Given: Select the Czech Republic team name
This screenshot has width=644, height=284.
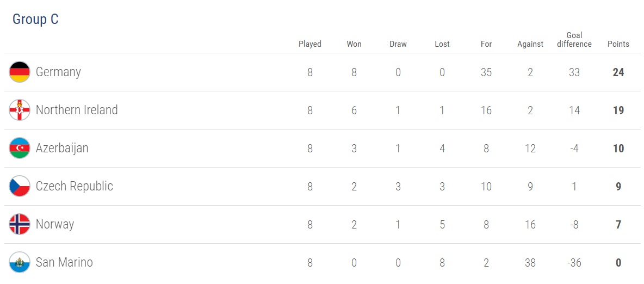Looking at the screenshot, I should coord(75,186).
